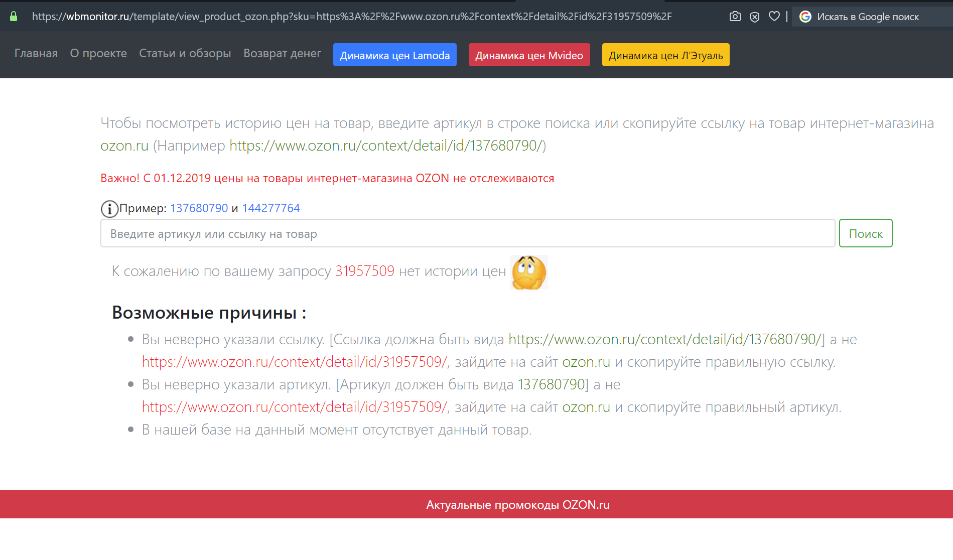Focus the article or link input field

click(x=468, y=233)
